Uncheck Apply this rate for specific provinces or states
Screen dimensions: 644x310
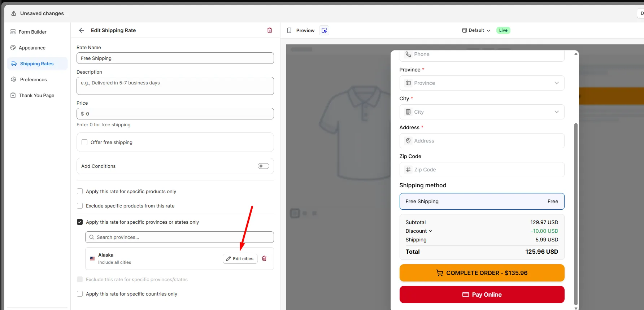(x=80, y=222)
